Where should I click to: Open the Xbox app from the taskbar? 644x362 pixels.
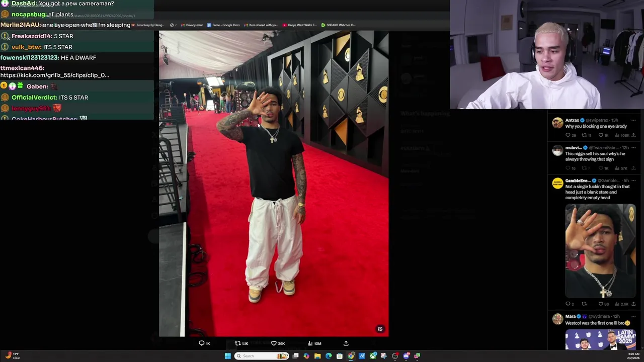(x=373, y=356)
